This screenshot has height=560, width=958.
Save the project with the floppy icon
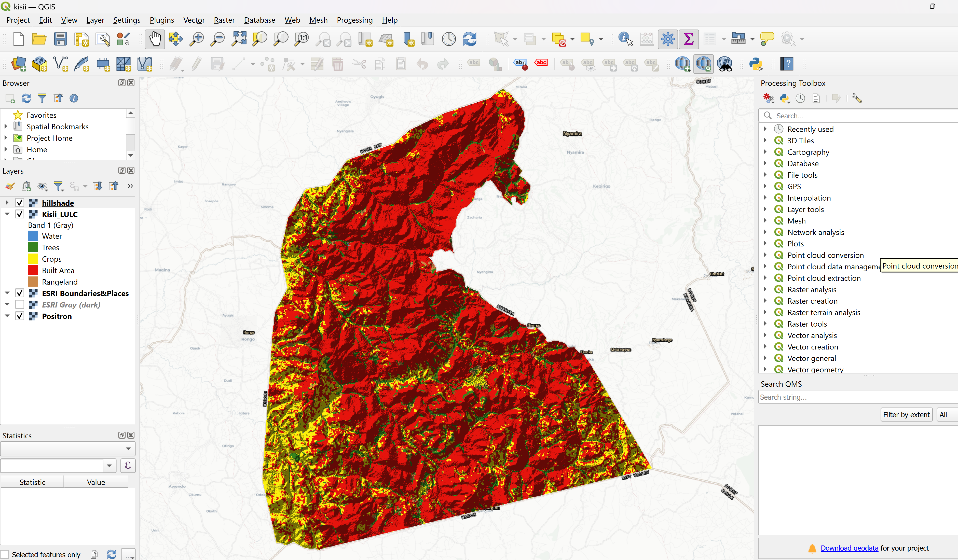pyautogui.click(x=60, y=39)
